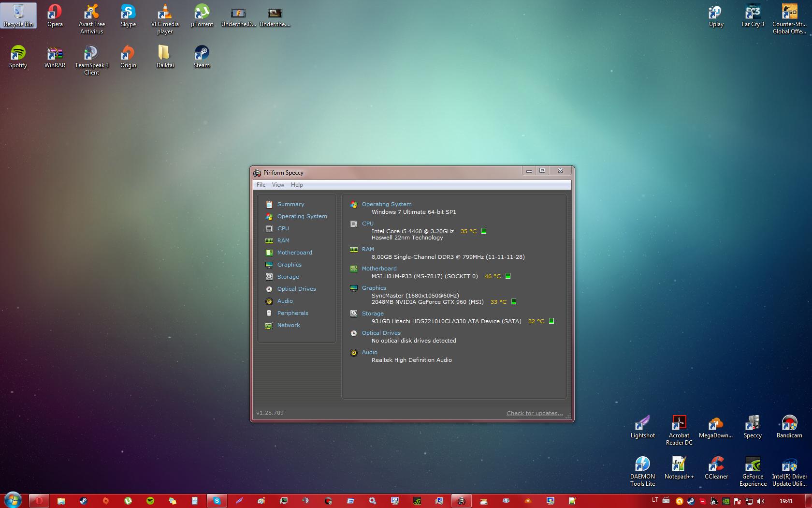The image size is (812, 508).
Task: Click the CPU chip icon in summary pane
Action: (354, 224)
